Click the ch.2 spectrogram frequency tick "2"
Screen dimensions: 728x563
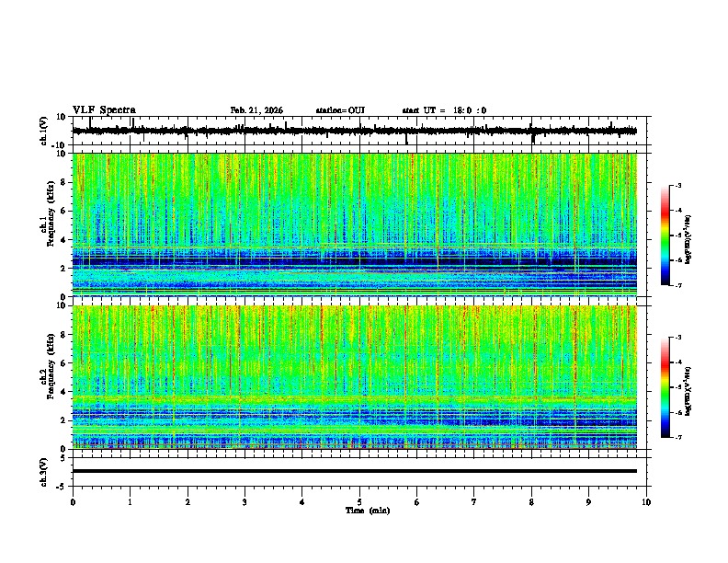click(x=64, y=420)
